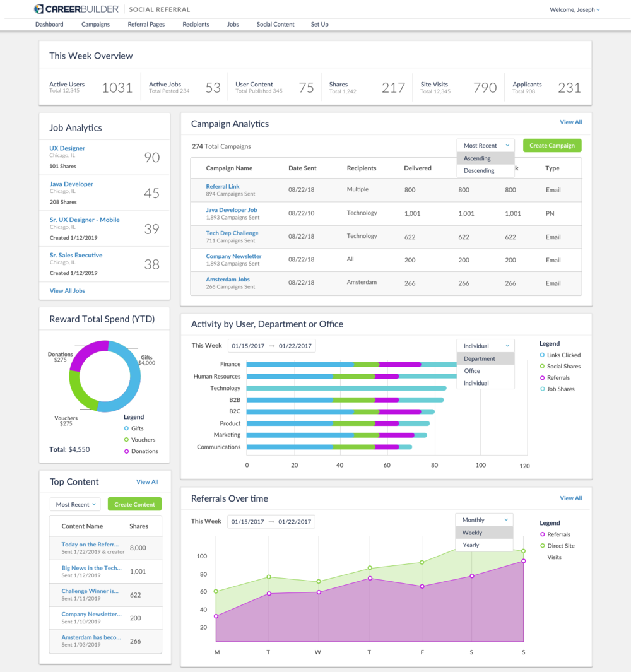Open the Referral Link campaign
The image size is (631, 672).
(223, 186)
